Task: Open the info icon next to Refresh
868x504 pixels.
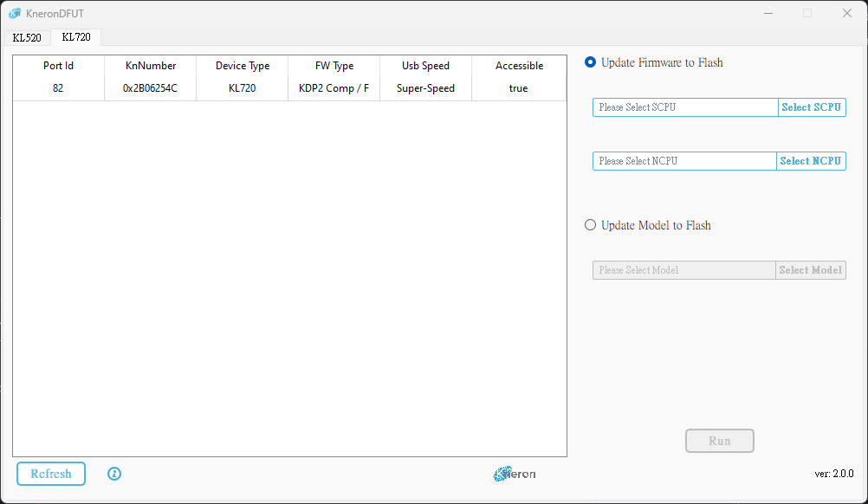Action: (114, 474)
